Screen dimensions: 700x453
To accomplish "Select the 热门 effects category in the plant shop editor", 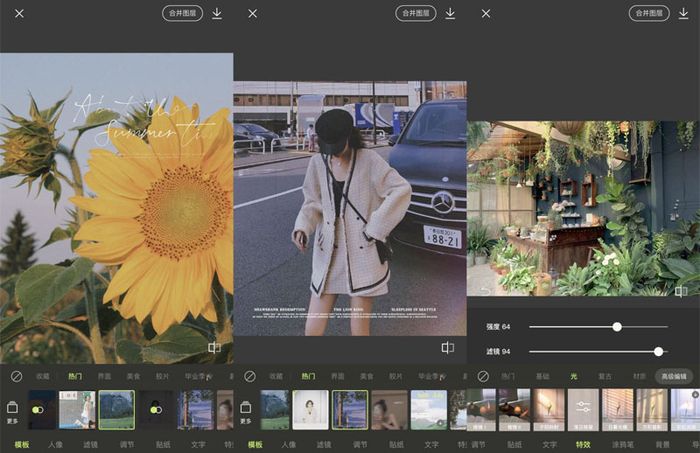I will (x=508, y=376).
